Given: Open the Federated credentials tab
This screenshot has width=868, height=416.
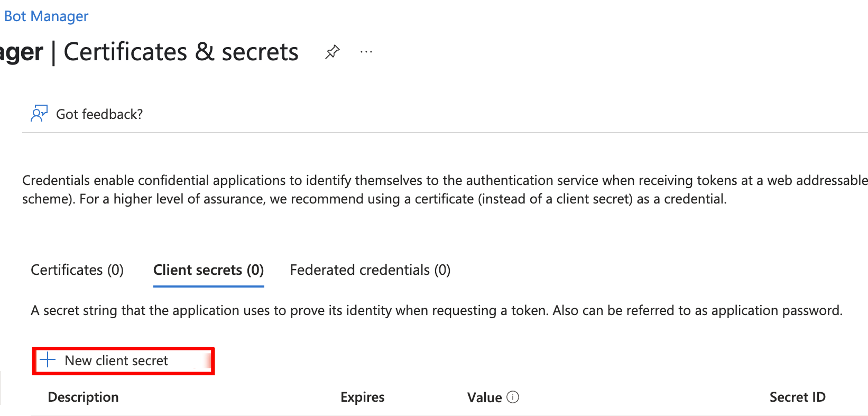Looking at the screenshot, I should coord(370,270).
